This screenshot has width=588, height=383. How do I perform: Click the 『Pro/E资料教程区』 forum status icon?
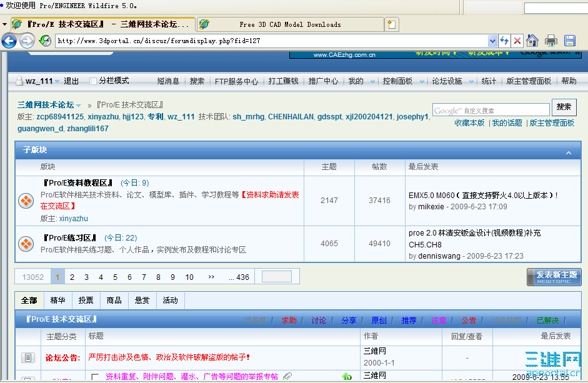(x=26, y=201)
